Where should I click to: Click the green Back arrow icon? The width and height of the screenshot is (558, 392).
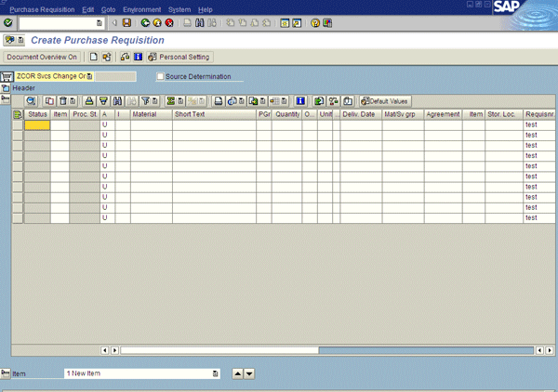coord(146,22)
